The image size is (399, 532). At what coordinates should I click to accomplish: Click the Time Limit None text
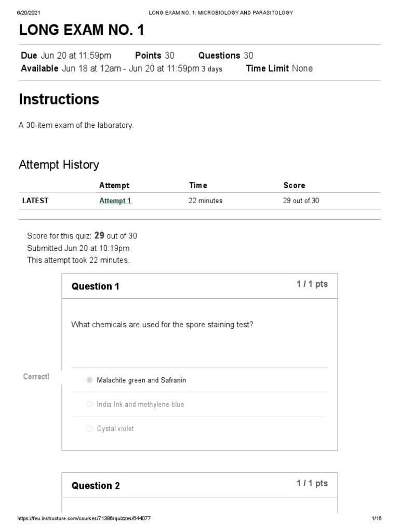coord(279,69)
